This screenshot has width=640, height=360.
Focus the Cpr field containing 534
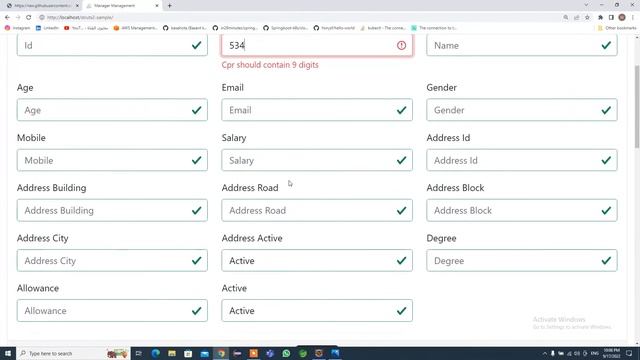(x=317, y=45)
